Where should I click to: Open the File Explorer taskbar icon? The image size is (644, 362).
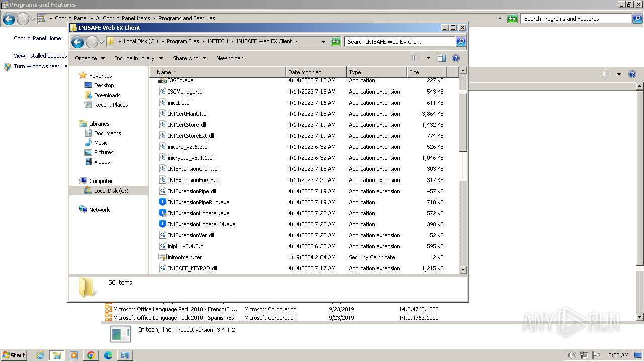pyautogui.click(x=57, y=355)
